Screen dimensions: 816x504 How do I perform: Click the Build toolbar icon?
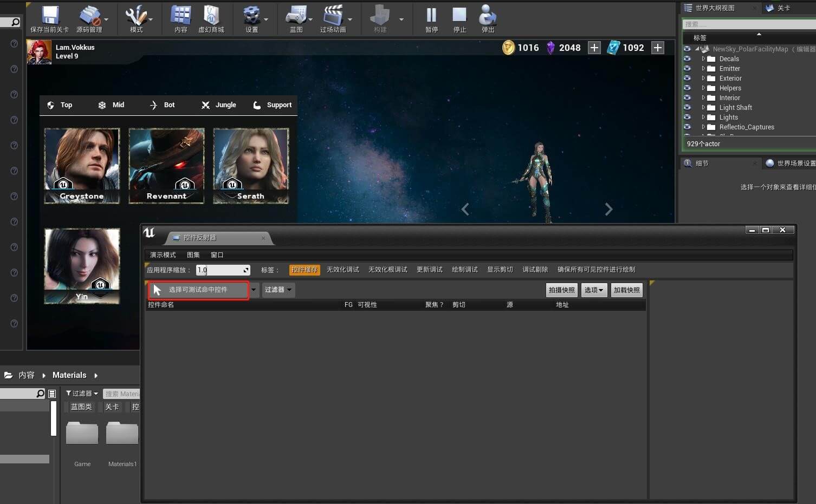(x=380, y=19)
